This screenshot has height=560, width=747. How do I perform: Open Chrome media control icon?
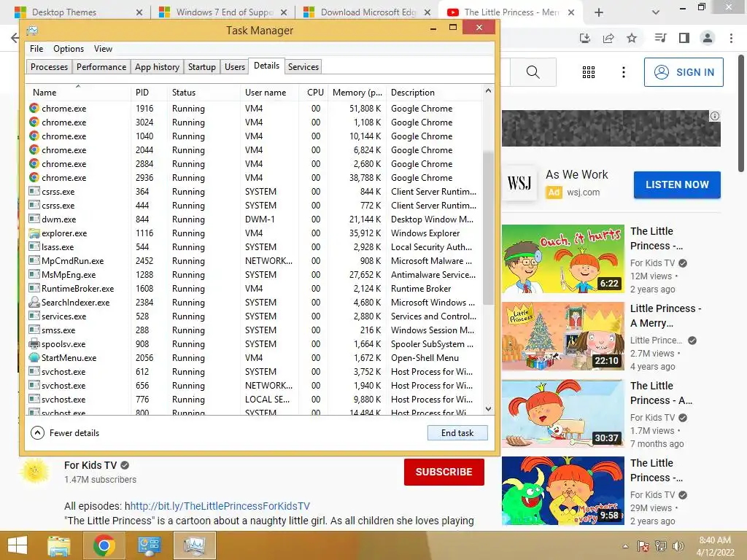[660, 38]
